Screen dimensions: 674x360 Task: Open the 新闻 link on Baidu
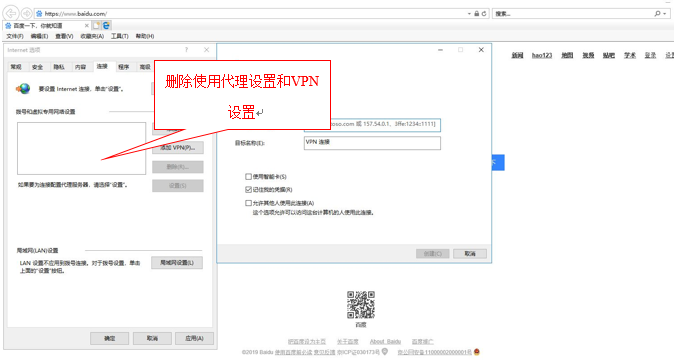click(x=517, y=55)
